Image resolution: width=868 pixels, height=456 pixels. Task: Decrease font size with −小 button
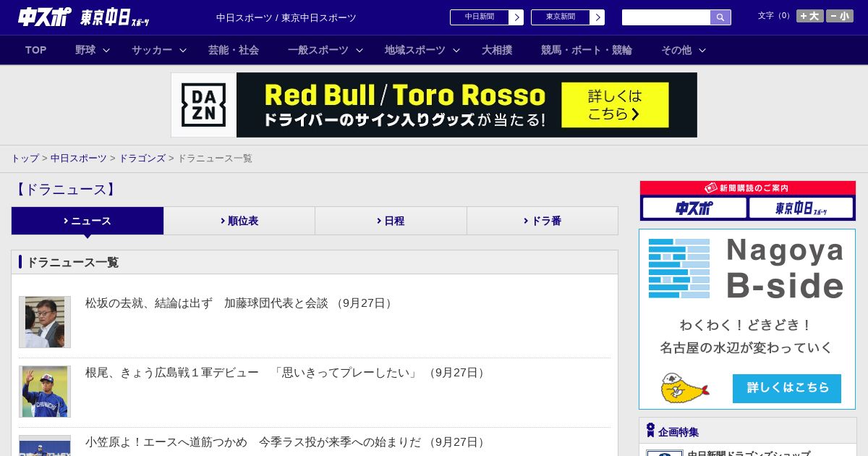[x=840, y=16]
